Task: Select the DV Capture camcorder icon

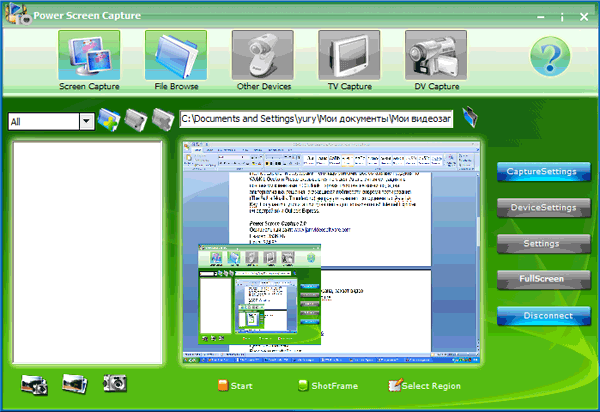Action: [x=436, y=55]
